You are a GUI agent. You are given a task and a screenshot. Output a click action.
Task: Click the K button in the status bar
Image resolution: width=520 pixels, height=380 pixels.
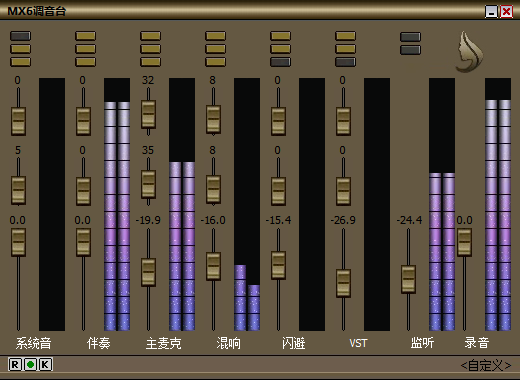coord(46,365)
